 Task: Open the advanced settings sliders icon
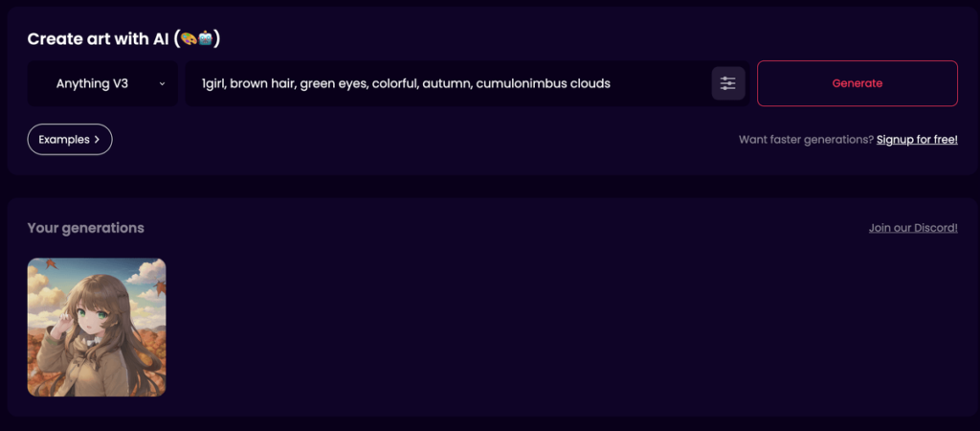tap(728, 83)
